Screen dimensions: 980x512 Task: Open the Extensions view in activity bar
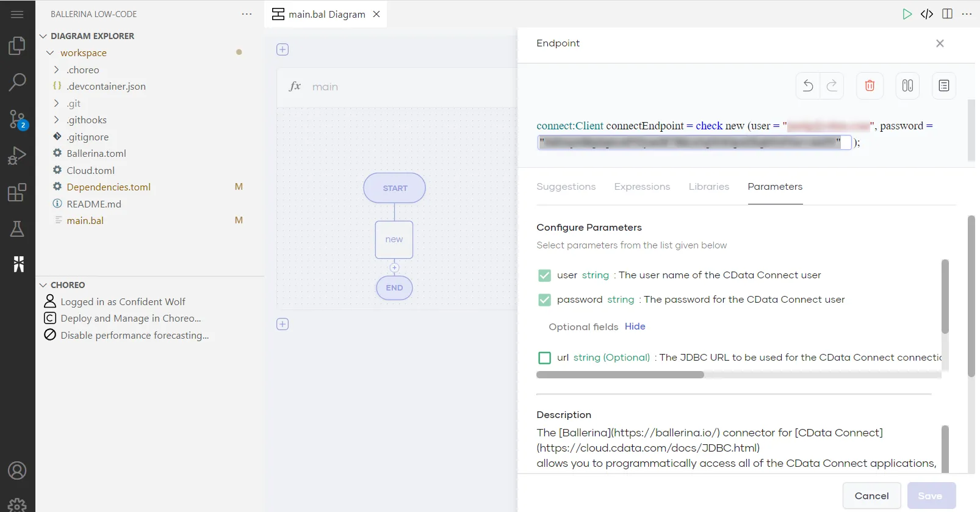click(17, 193)
